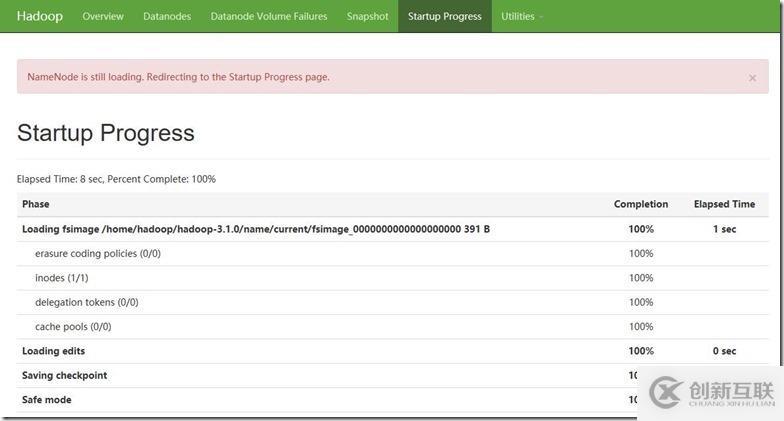This screenshot has width=784, height=421.
Task: Click the 1 sec elapsed time value
Action: click(x=724, y=229)
